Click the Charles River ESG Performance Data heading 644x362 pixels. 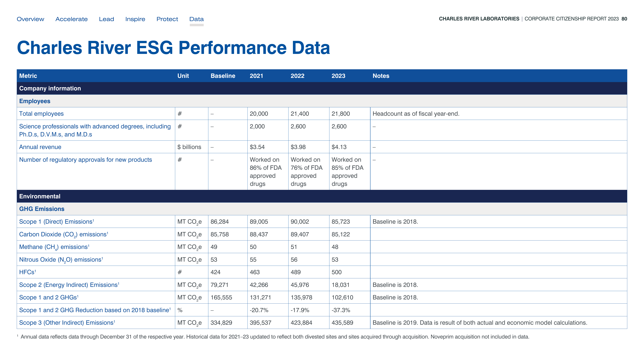pos(173,47)
